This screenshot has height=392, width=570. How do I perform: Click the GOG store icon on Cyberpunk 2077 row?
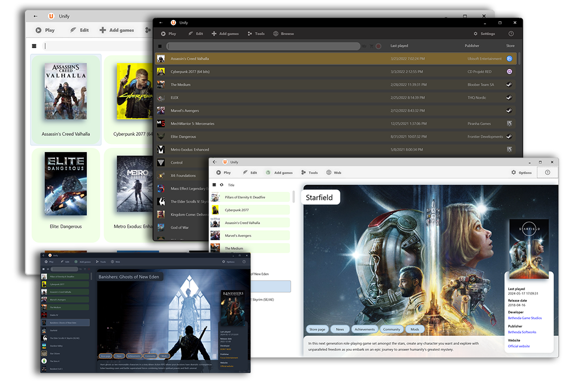tap(509, 71)
